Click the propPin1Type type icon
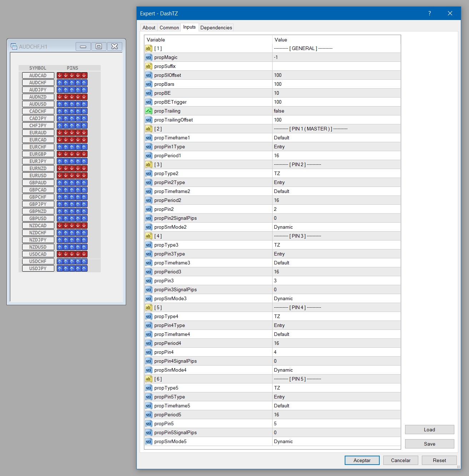 click(149, 147)
